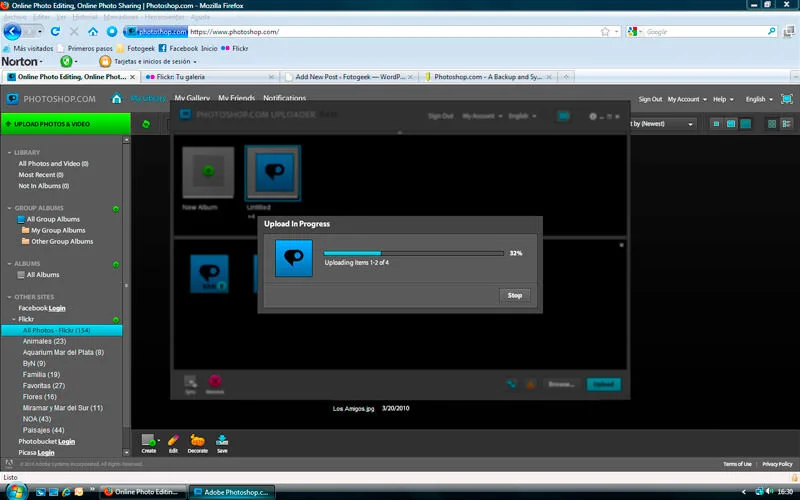800x500 pixels.
Task: Click the green add icon next to Group Albums
Action: pyautogui.click(x=116, y=209)
